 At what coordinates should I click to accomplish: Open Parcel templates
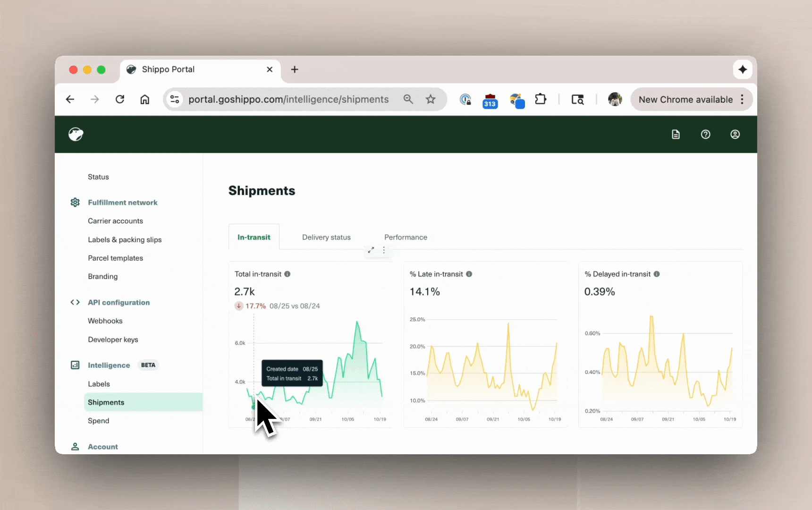point(115,258)
